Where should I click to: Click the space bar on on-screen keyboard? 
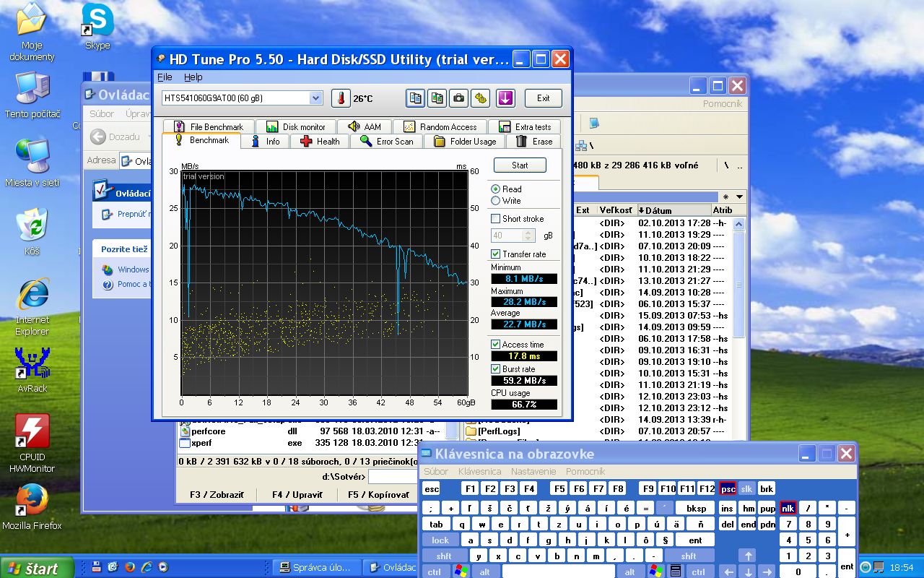pyautogui.click(x=559, y=571)
